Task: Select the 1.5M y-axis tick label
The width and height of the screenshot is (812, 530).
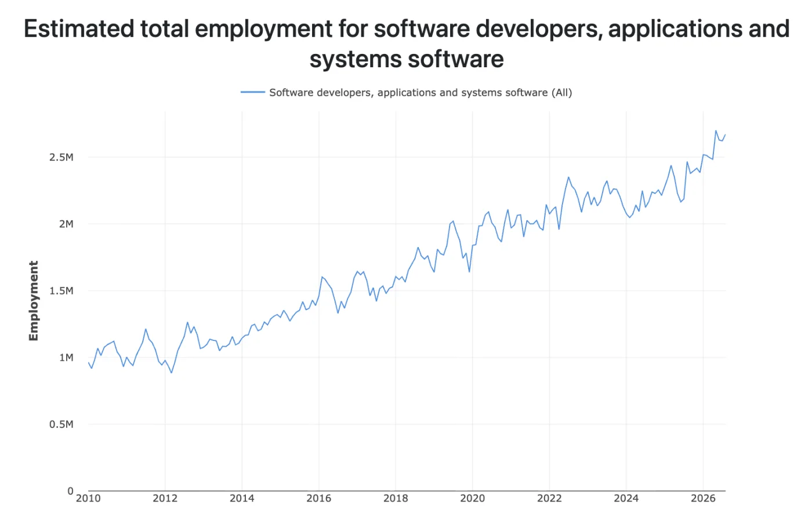Action: [61, 291]
